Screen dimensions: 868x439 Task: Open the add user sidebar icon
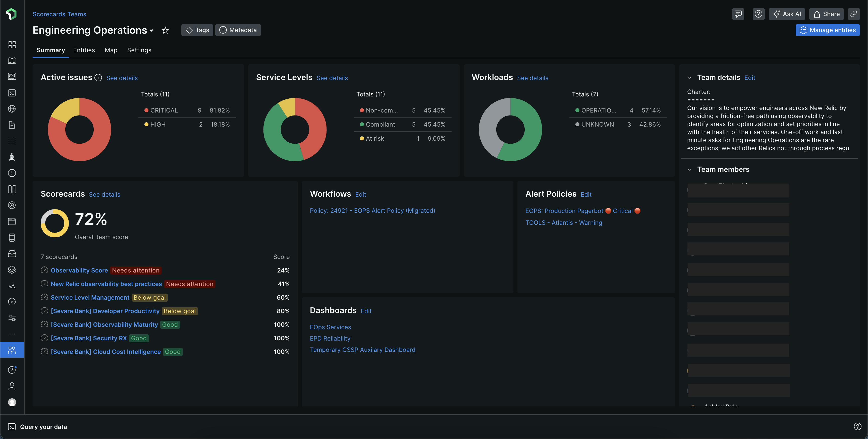click(12, 386)
